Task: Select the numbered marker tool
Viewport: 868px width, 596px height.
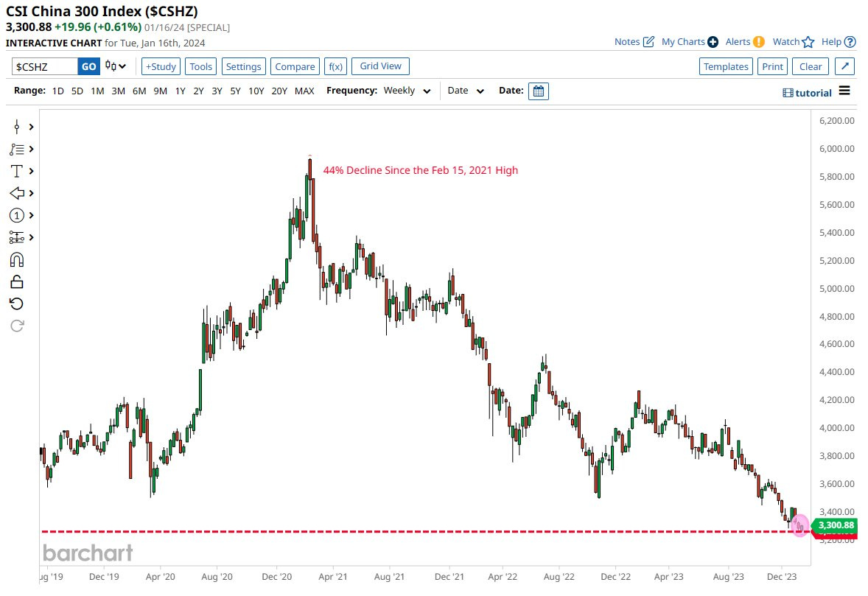Action: pyautogui.click(x=16, y=215)
